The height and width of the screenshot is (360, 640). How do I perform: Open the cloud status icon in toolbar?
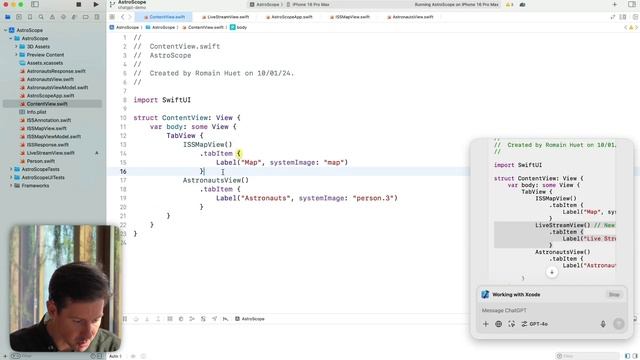tap(522, 4)
